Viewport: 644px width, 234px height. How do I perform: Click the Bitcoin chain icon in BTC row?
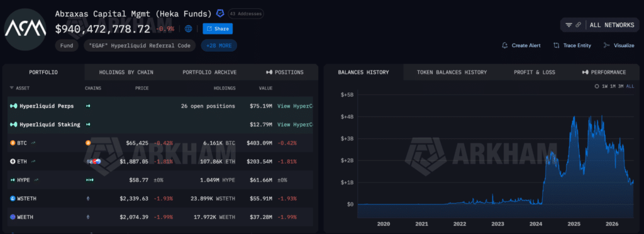(88, 143)
